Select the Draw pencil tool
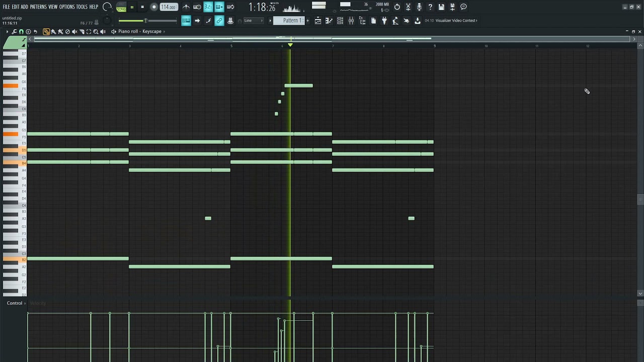Viewport: 644px width, 362px height. (x=46, y=32)
